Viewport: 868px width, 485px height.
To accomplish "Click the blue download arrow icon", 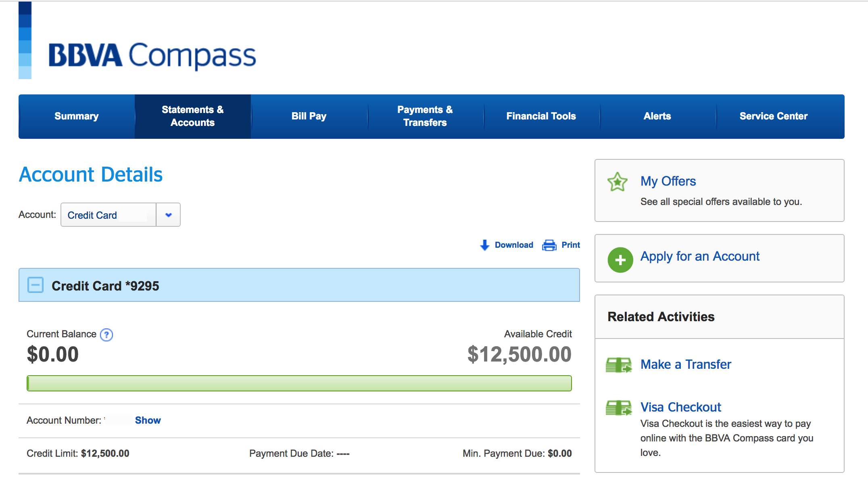I will (x=485, y=245).
